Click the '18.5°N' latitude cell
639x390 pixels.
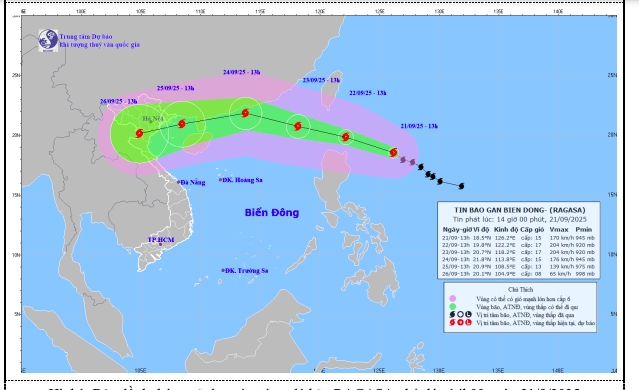click(481, 238)
